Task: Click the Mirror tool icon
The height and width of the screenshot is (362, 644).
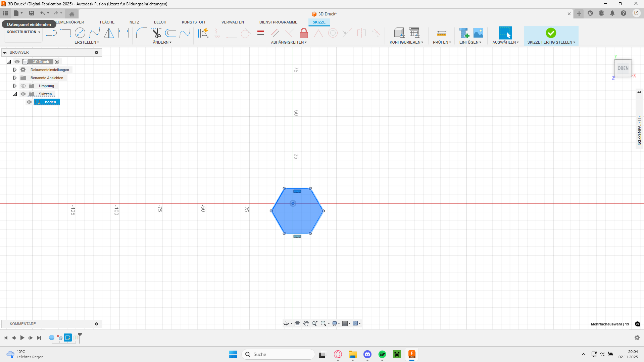Action: (109, 33)
